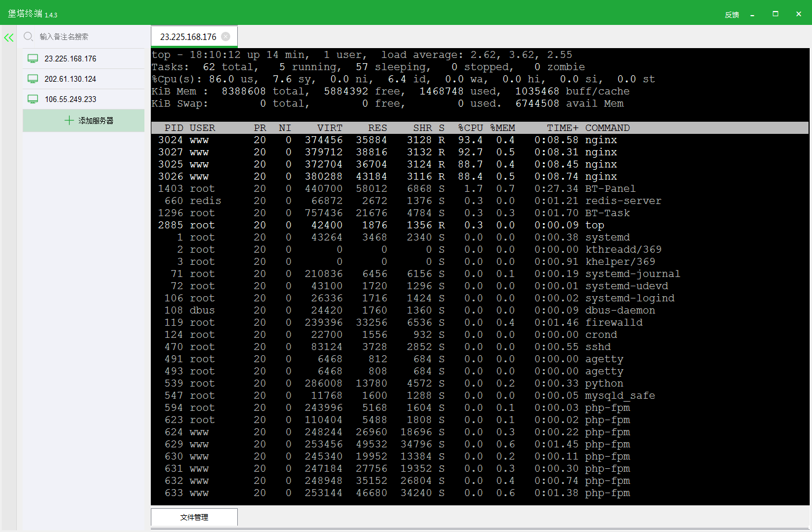812x532 pixels.
Task: Click the dbus-daemon process command
Action: (x=620, y=311)
